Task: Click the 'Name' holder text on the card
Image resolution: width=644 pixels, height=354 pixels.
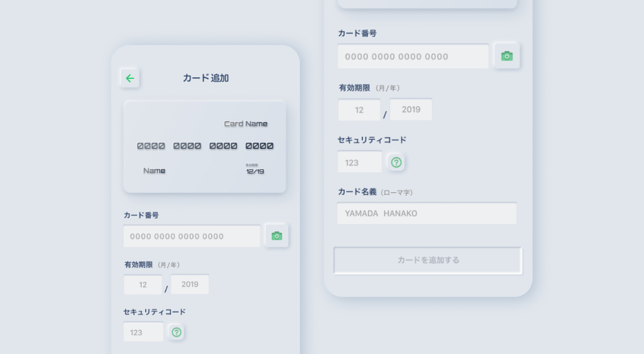Action: [154, 171]
